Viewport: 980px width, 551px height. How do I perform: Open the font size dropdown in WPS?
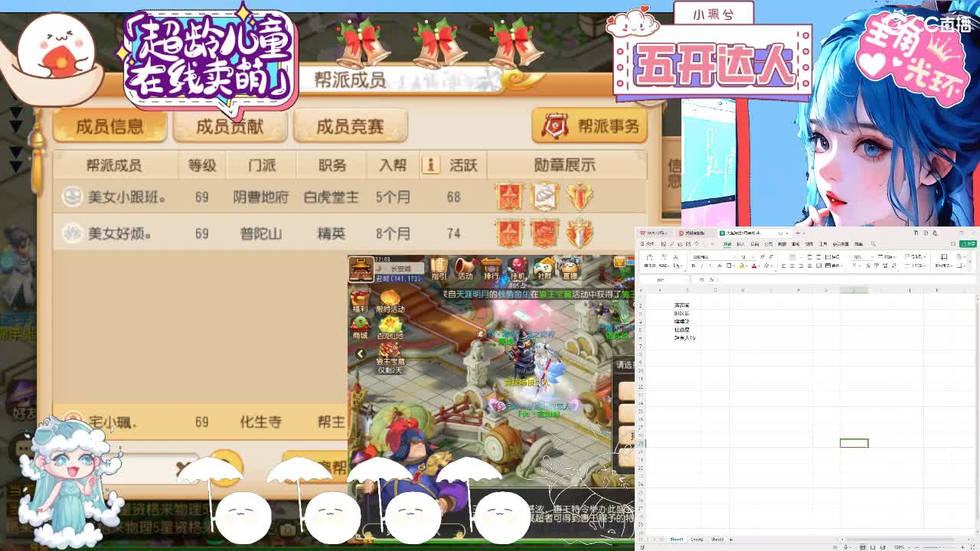753,257
